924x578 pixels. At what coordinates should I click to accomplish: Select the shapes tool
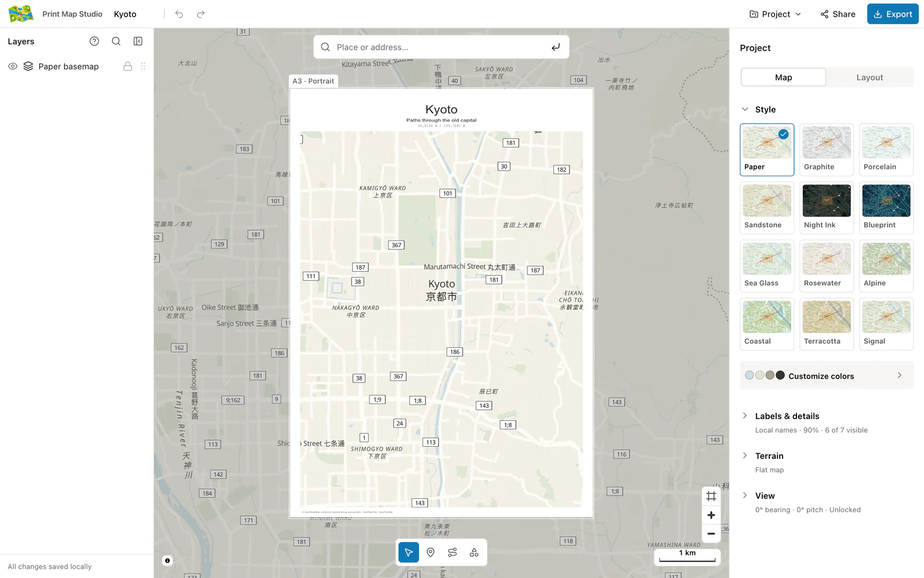(x=474, y=553)
